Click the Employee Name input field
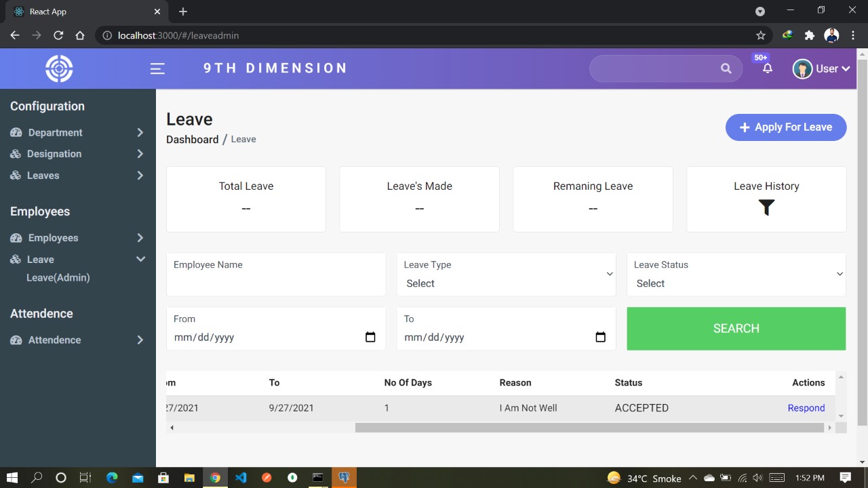868x488 pixels. tap(275, 282)
